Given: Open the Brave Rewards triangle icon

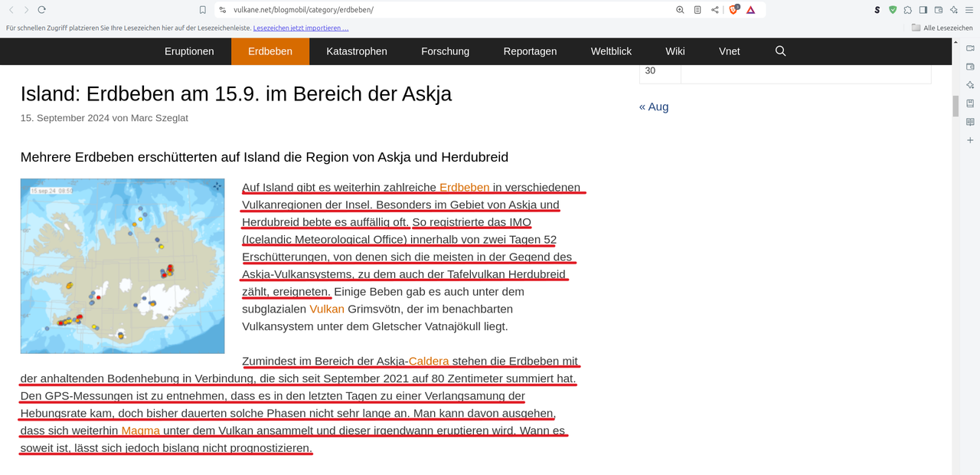Looking at the screenshot, I should pos(751,10).
